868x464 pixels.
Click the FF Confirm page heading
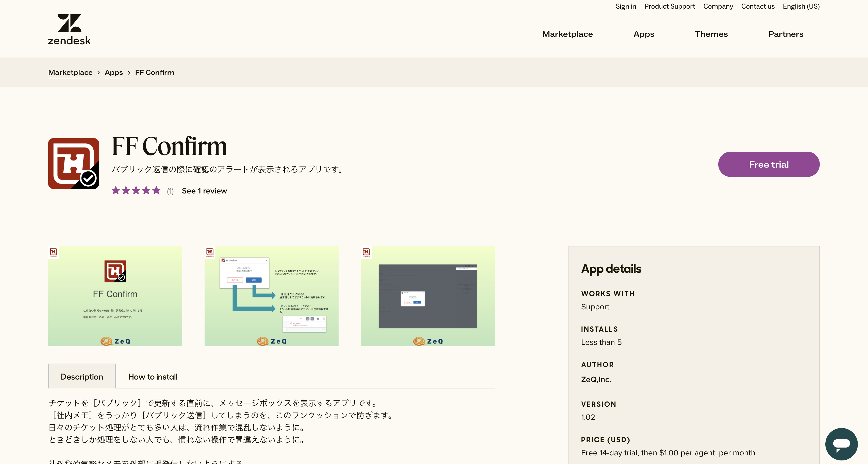pyautogui.click(x=169, y=146)
